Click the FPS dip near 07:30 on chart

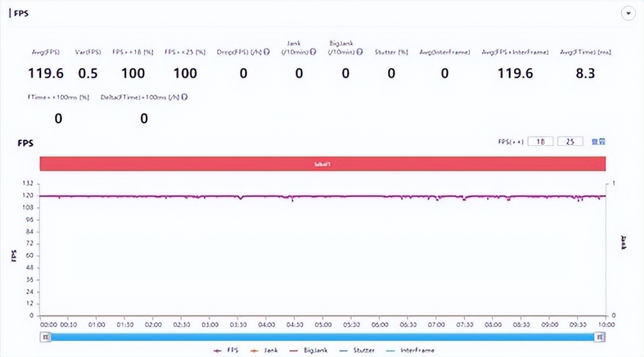point(464,198)
